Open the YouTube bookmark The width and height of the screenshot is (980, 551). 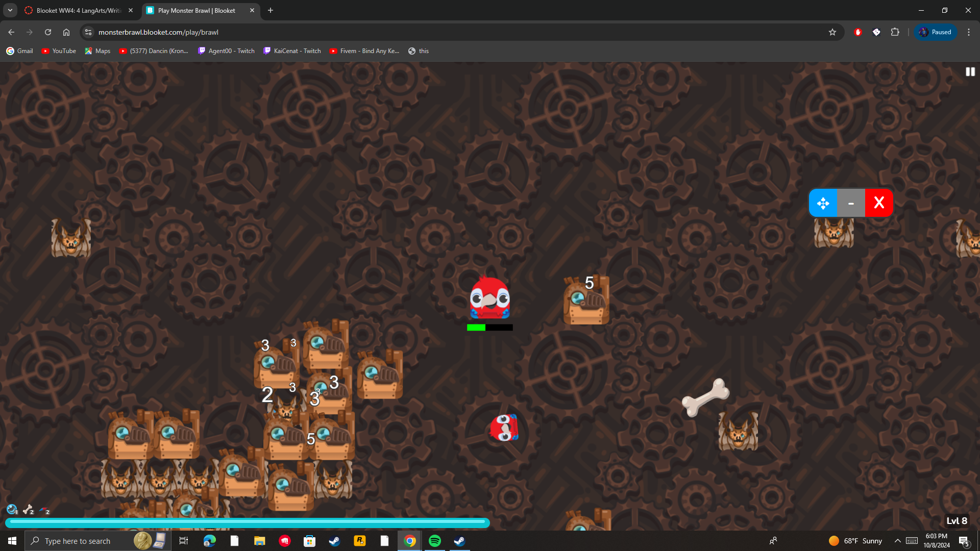coord(59,51)
